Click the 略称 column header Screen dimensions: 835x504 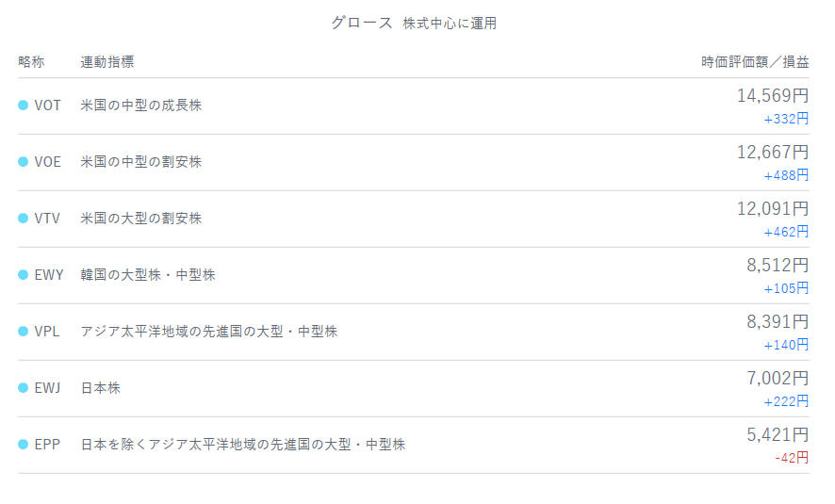pyautogui.click(x=31, y=62)
